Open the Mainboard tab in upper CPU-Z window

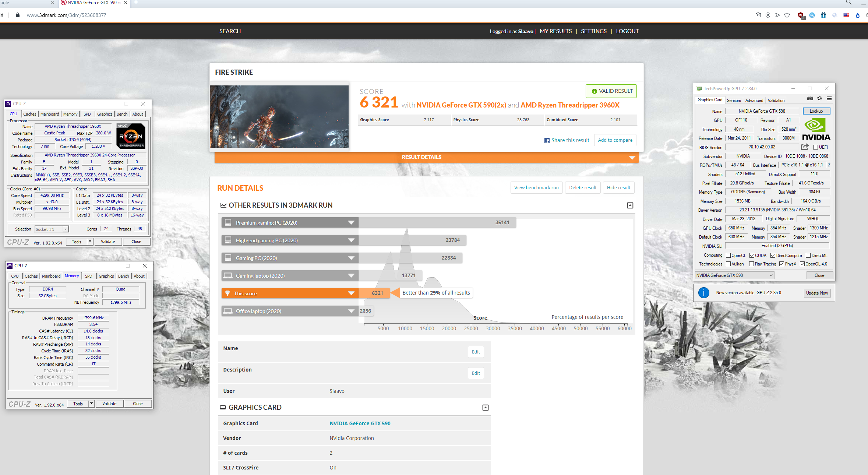(50, 114)
